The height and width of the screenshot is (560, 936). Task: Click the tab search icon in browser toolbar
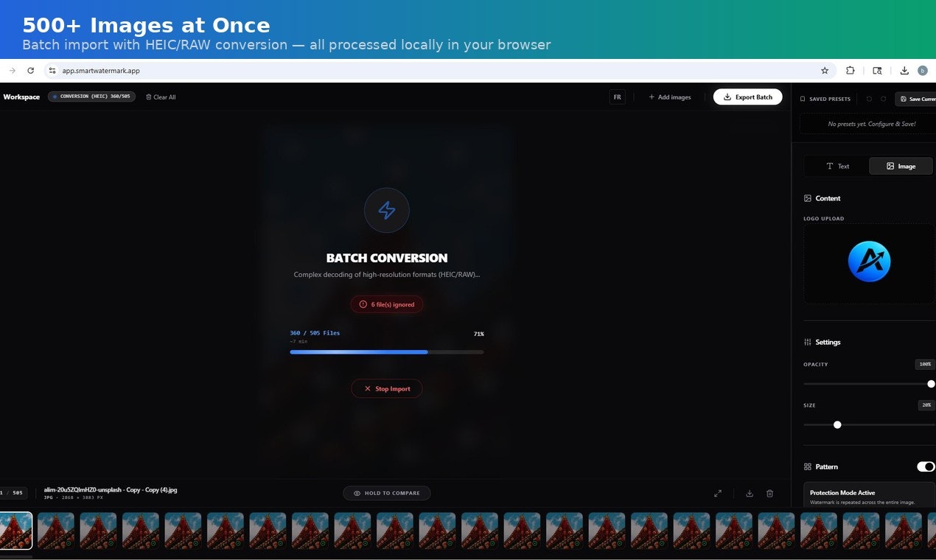877,71
